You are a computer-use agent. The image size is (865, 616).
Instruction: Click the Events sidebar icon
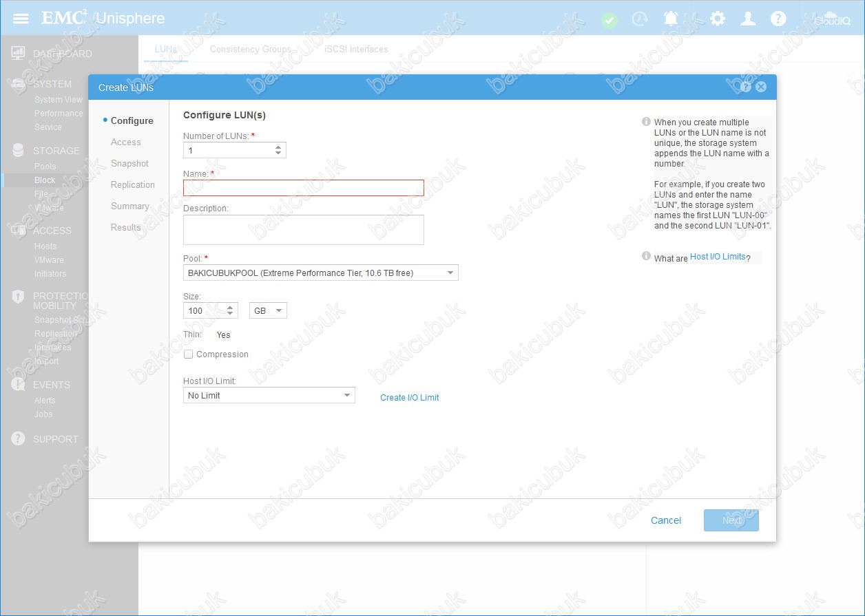(19, 385)
